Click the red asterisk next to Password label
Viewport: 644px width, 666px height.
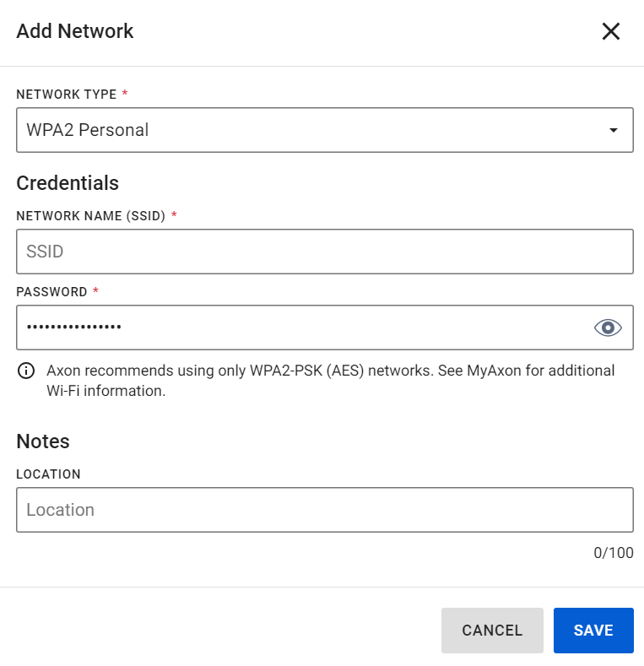pyautogui.click(x=95, y=291)
